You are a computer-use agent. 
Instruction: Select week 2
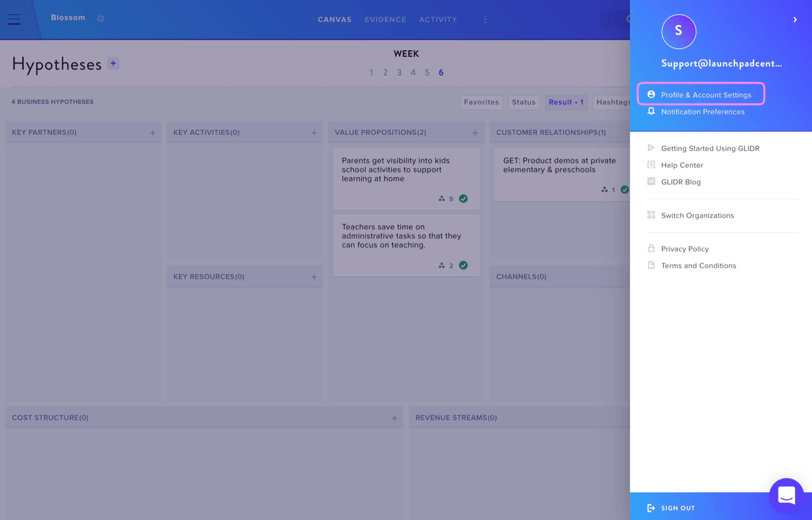pos(385,73)
